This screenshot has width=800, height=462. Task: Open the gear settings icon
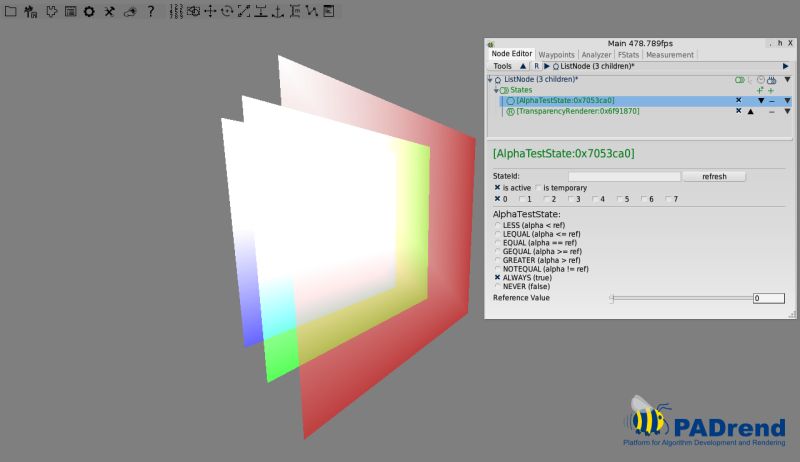coord(89,11)
